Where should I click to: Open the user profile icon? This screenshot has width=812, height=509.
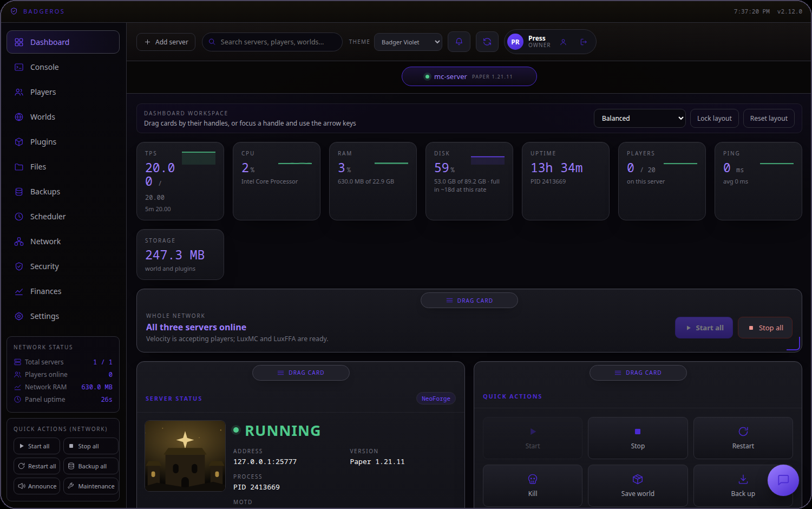563,42
